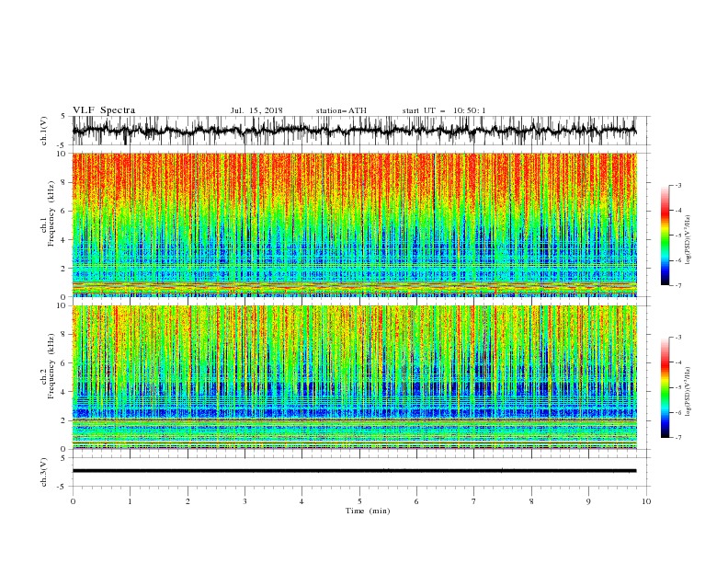Click tick label "1" on the Time axis

pos(130,501)
